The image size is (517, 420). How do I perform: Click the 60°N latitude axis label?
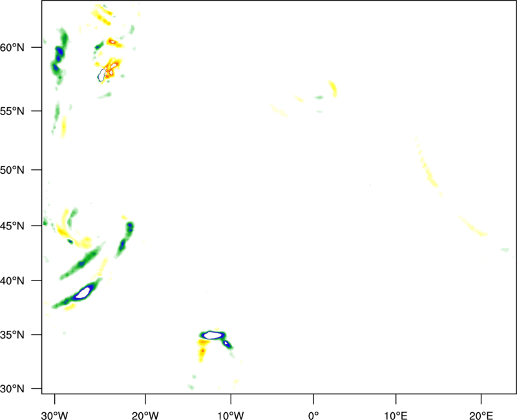click(x=12, y=47)
